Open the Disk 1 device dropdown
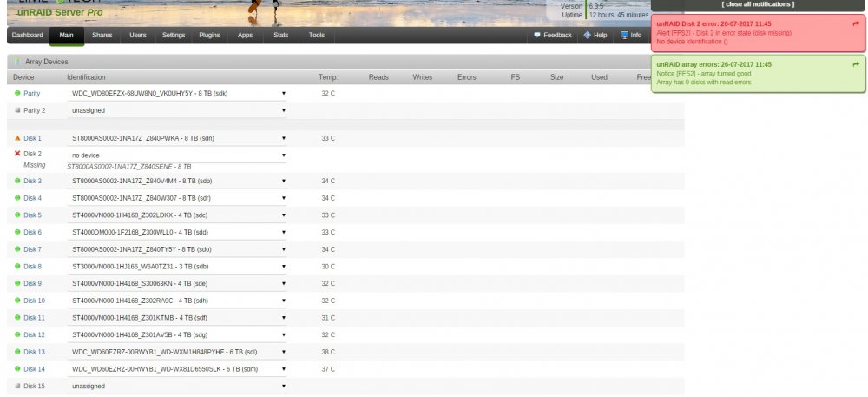The image size is (868, 397). 177,138
